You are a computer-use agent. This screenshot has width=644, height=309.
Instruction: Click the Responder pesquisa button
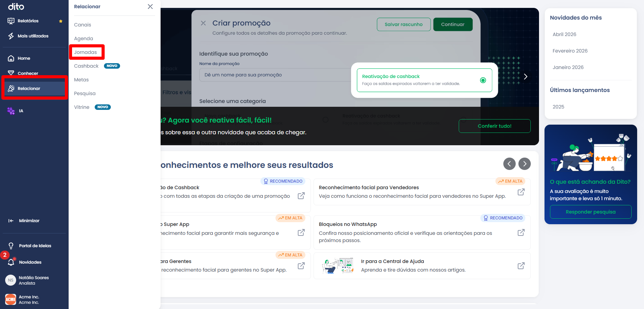tap(590, 212)
